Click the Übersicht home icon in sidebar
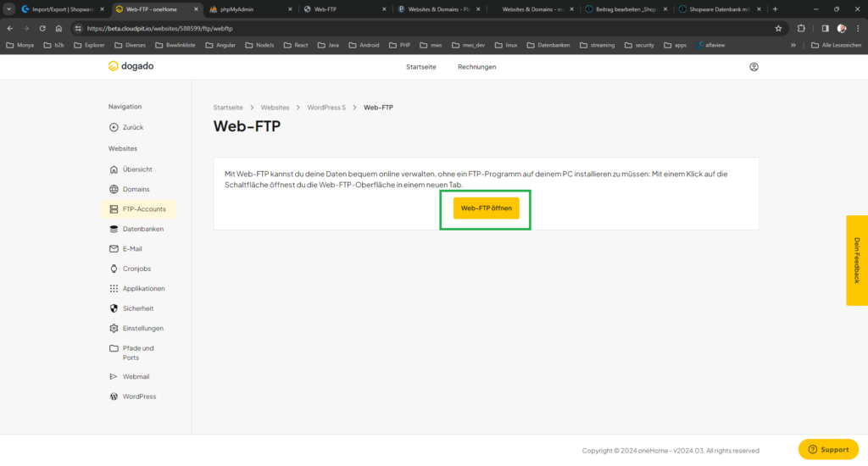The image size is (868, 466). pos(114,169)
